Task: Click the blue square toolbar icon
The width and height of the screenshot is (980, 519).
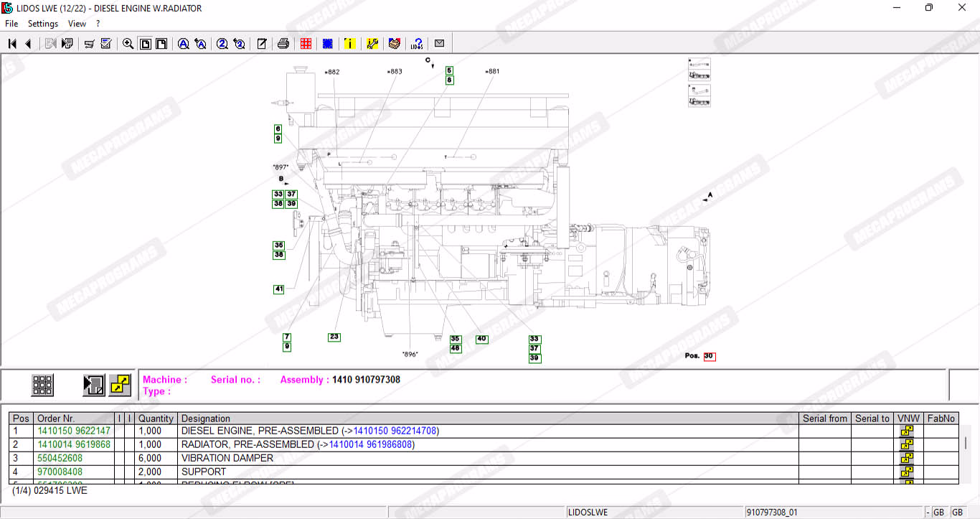Action: click(x=328, y=44)
